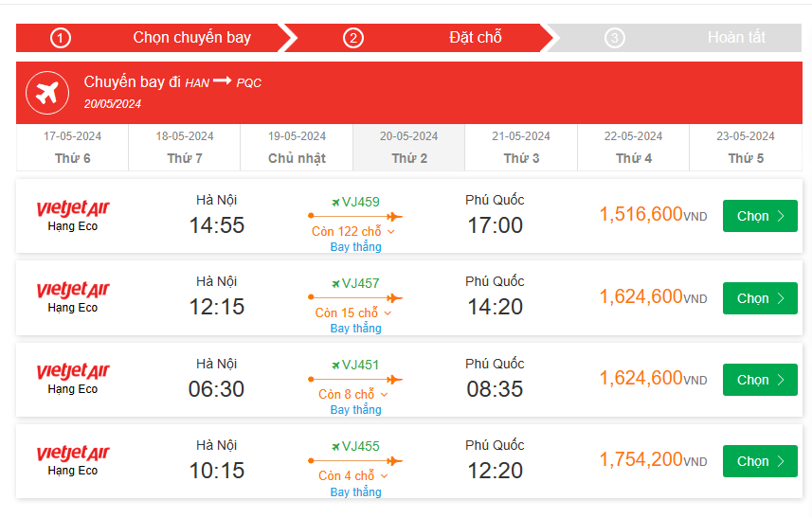Click the step 1 circle number icon

coord(61,38)
